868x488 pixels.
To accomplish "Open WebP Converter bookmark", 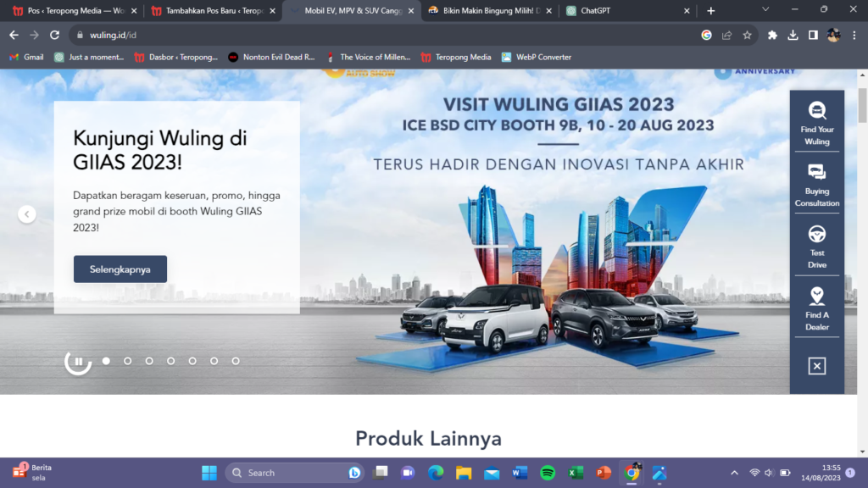I will (537, 57).
